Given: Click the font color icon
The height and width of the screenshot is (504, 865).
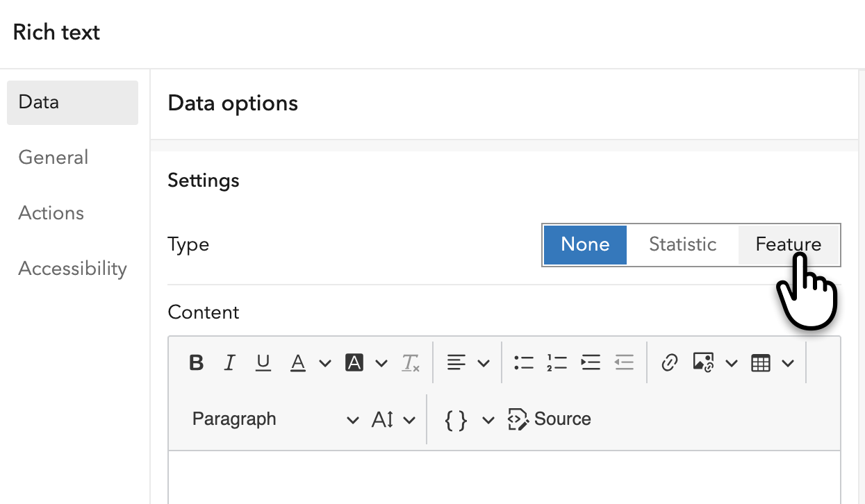Looking at the screenshot, I should click(298, 362).
